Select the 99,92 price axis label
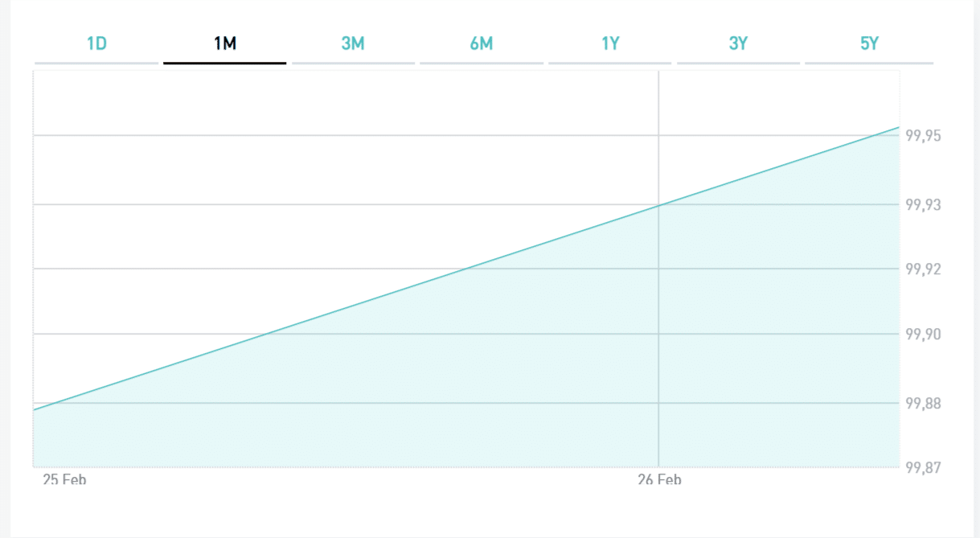This screenshot has height=538, width=980. point(923,269)
